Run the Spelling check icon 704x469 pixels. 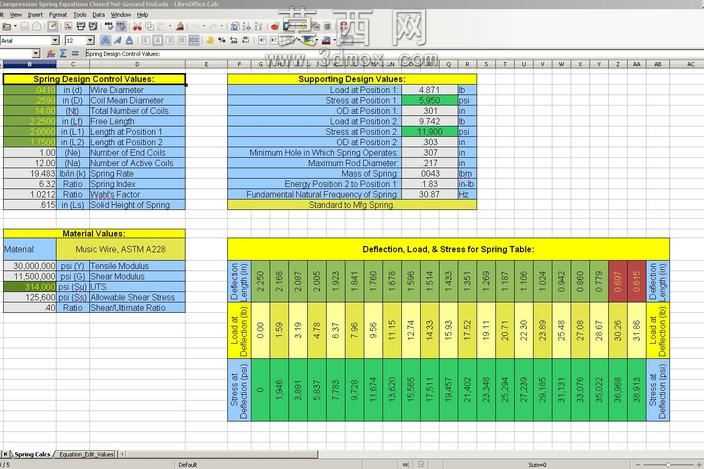click(x=109, y=26)
